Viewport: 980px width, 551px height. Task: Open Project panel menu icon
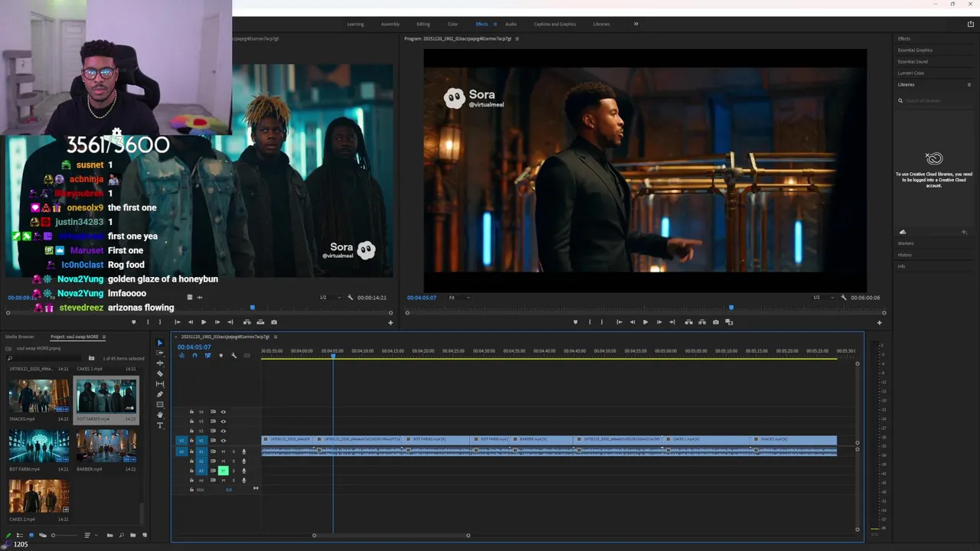point(104,337)
